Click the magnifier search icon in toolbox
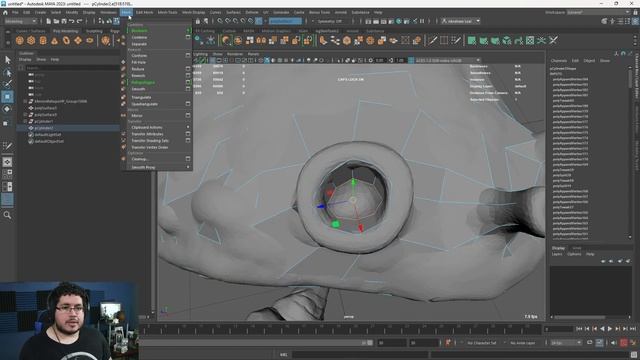 [x=7, y=215]
